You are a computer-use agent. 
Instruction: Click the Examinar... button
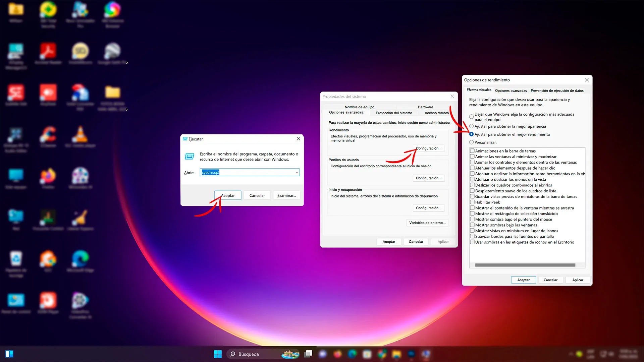click(x=286, y=195)
